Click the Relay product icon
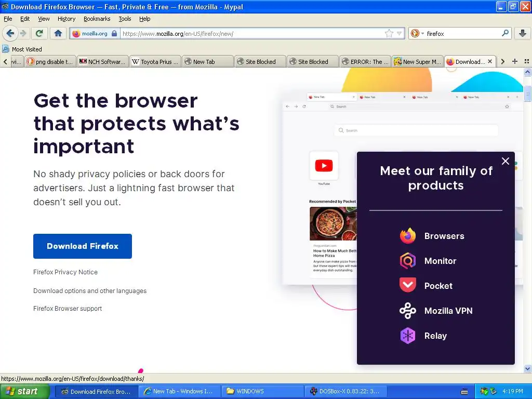The image size is (532, 399). coord(407,336)
